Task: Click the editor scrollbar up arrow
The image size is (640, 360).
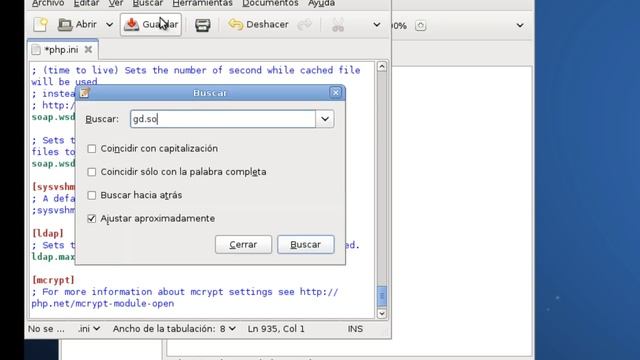Action: 382,67
